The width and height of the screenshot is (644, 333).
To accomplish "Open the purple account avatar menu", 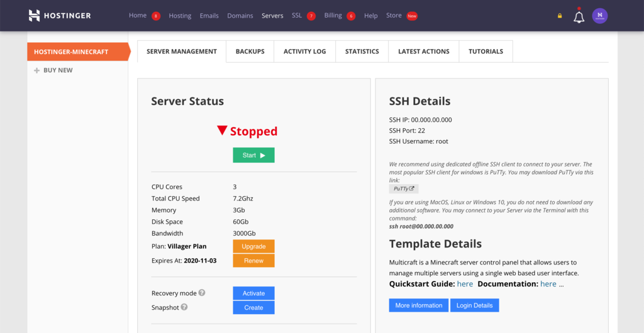I will [599, 16].
